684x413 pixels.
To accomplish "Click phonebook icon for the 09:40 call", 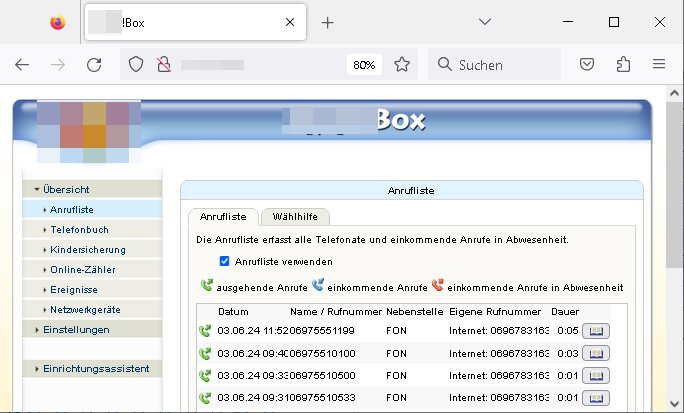I will pyautogui.click(x=595, y=352).
